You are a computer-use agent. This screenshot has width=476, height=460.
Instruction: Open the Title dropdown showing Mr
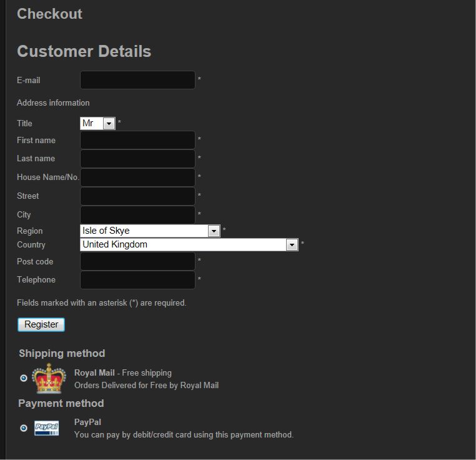[97, 123]
